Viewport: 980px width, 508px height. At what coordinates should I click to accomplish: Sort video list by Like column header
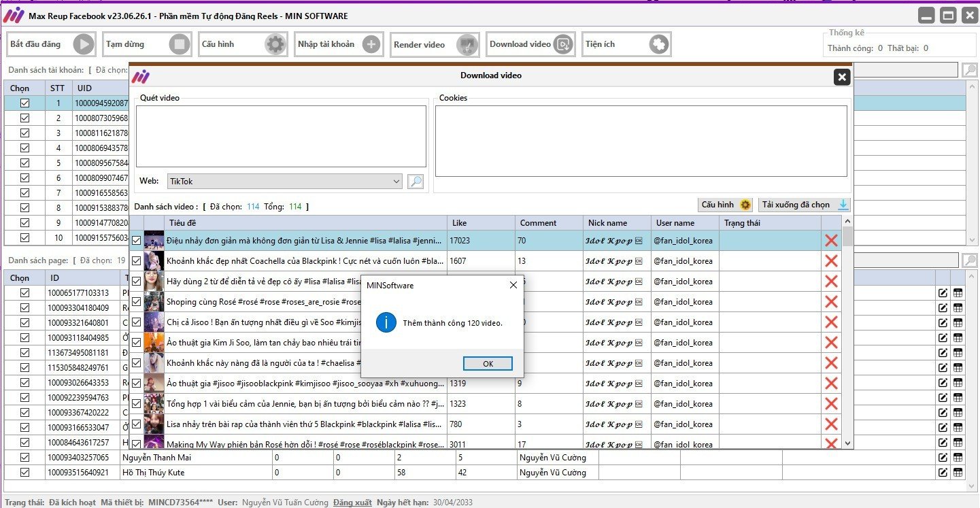click(x=480, y=223)
